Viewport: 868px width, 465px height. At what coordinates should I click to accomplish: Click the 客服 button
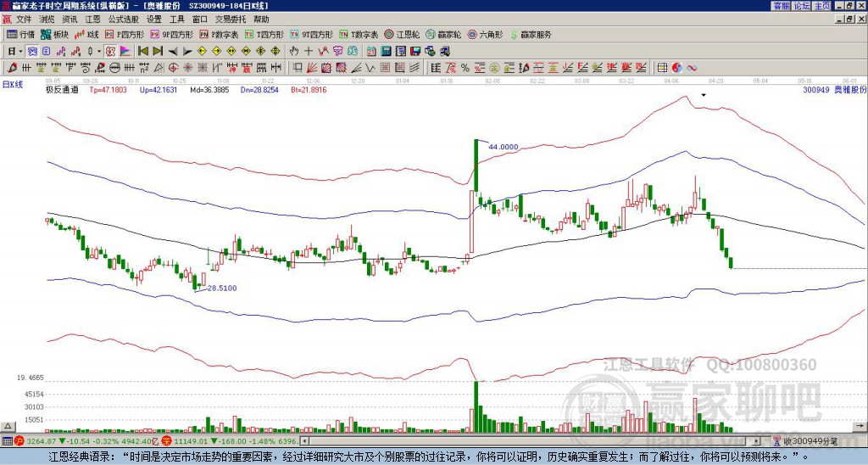click(781, 6)
